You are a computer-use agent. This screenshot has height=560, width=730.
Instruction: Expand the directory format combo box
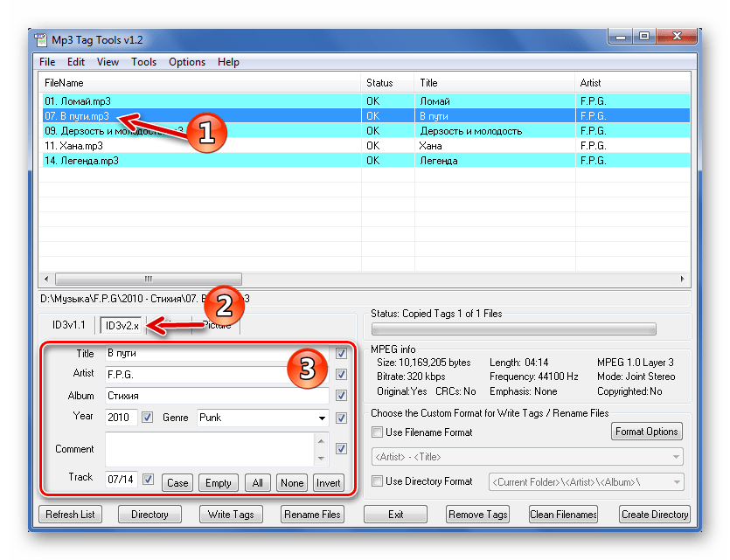(x=677, y=482)
